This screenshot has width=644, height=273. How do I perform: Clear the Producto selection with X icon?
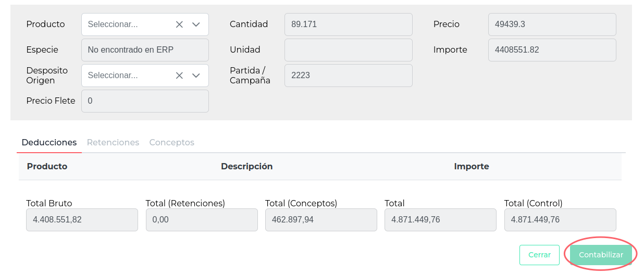point(179,24)
